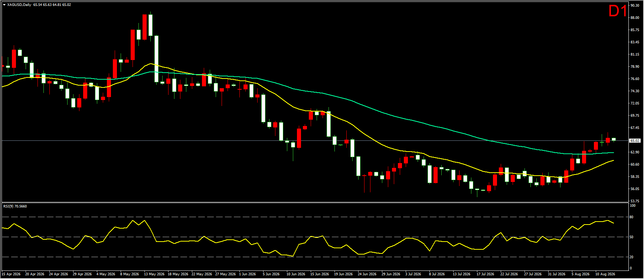Select the 15 Jun 2026 date label
The image size is (644, 279).
pyautogui.click(x=320, y=275)
